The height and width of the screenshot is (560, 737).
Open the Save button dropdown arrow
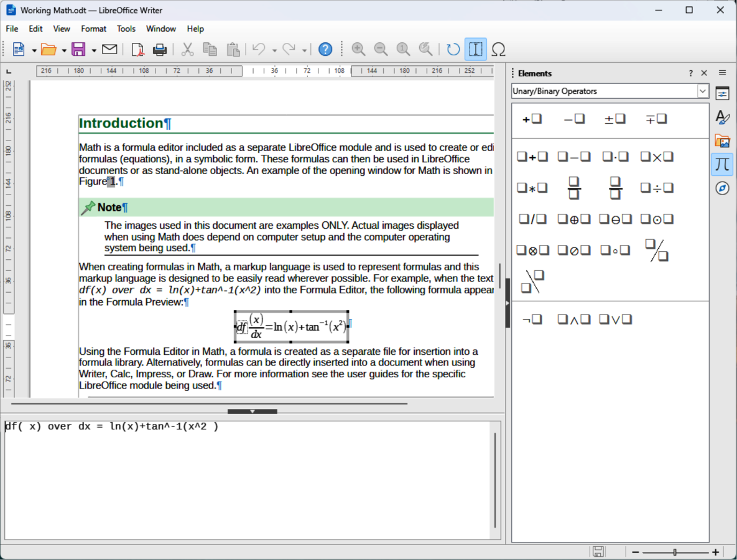point(94,50)
